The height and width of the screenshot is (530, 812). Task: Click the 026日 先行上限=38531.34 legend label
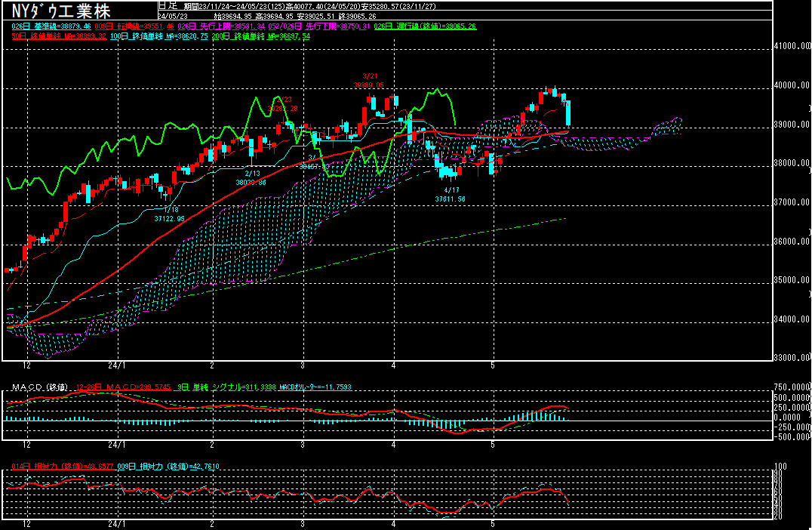[221, 26]
